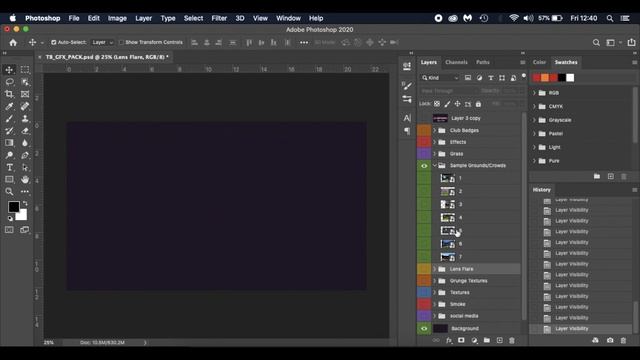Swap foreground and background colors

pyautogui.click(x=25, y=203)
